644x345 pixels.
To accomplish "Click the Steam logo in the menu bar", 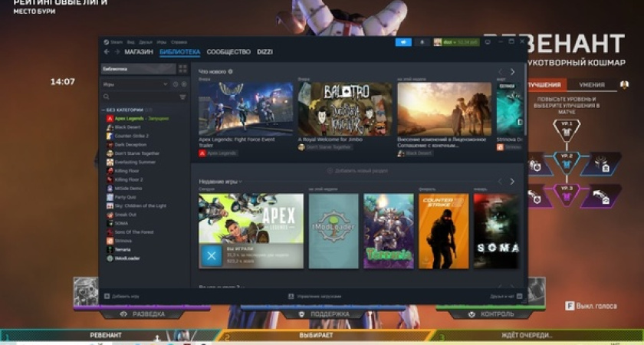I will (107, 42).
